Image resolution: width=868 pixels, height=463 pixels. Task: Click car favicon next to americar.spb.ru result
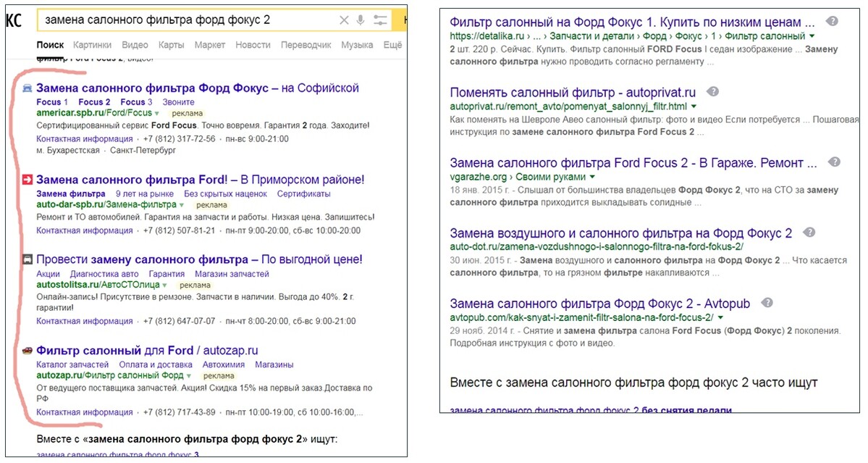(x=27, y=88)
